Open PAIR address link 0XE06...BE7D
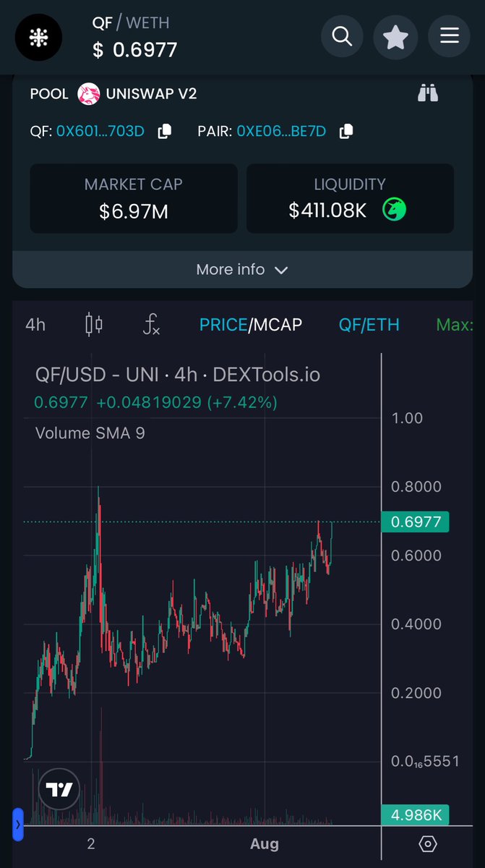This screenshot has width=485, height=868. tap(281, 132)
